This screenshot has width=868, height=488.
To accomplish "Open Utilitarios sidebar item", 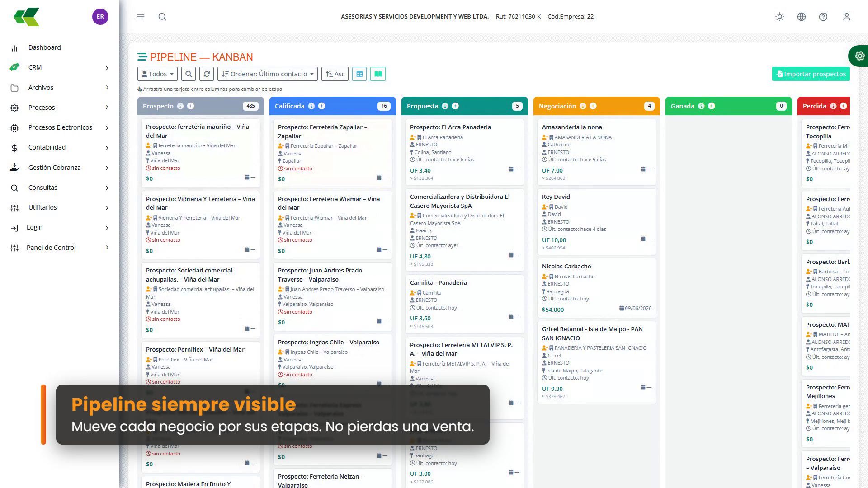I will point(60,207).
